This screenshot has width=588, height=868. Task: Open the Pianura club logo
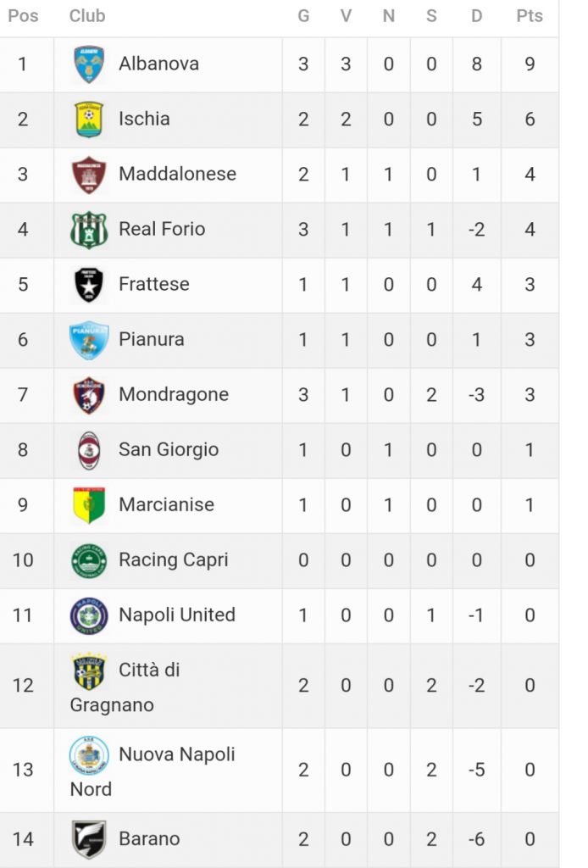pyautogui.click(x=89, y=340)
